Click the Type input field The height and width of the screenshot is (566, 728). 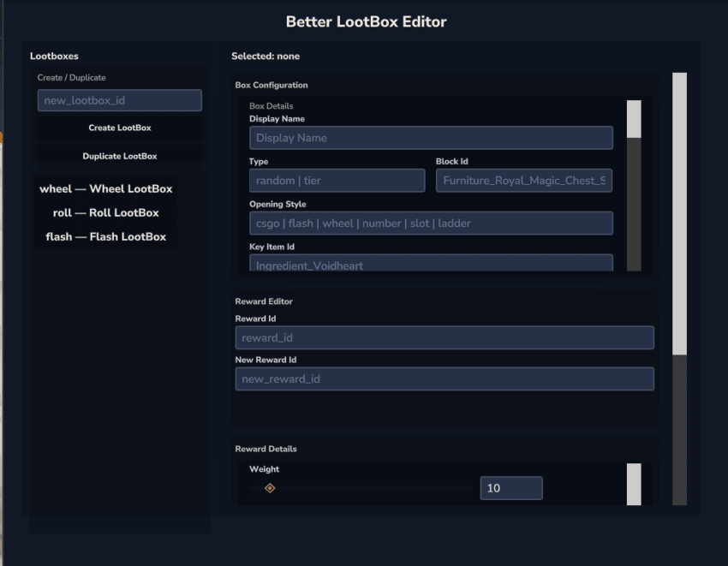point(337,181)
